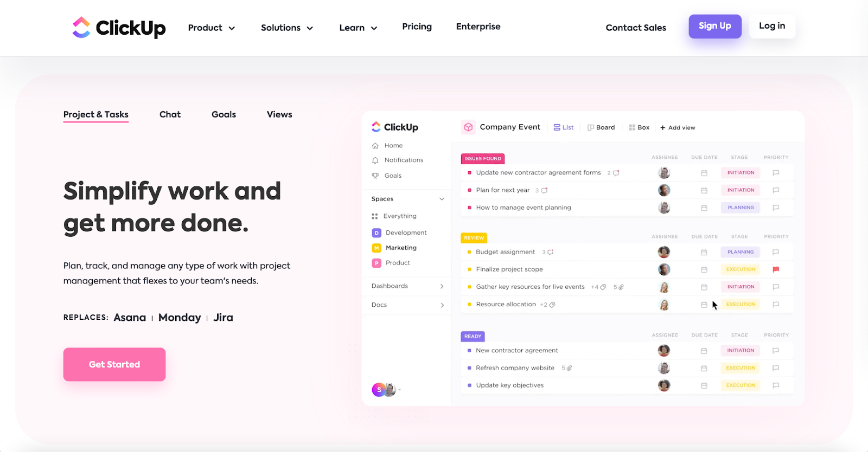Click INITIATION stage tag on New contractor agreement
This screenshot has width=868, height=452.
tap(741, 351)
